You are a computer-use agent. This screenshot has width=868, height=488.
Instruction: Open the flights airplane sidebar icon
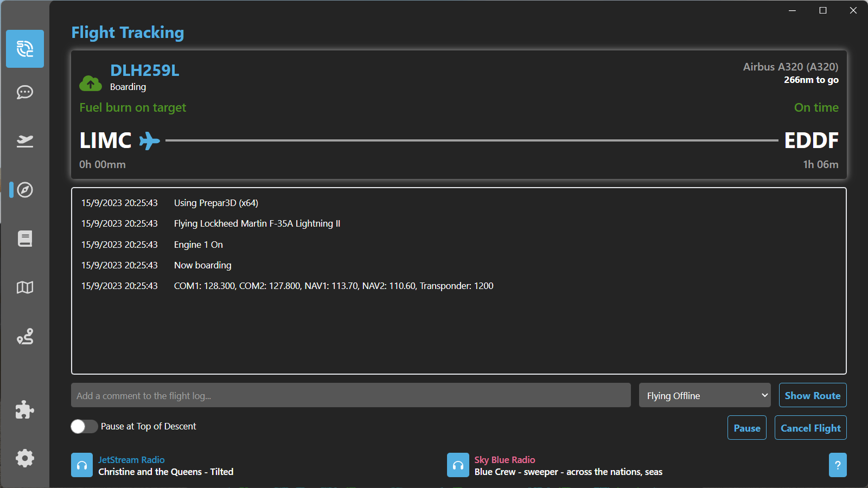(x=25, y=141)
